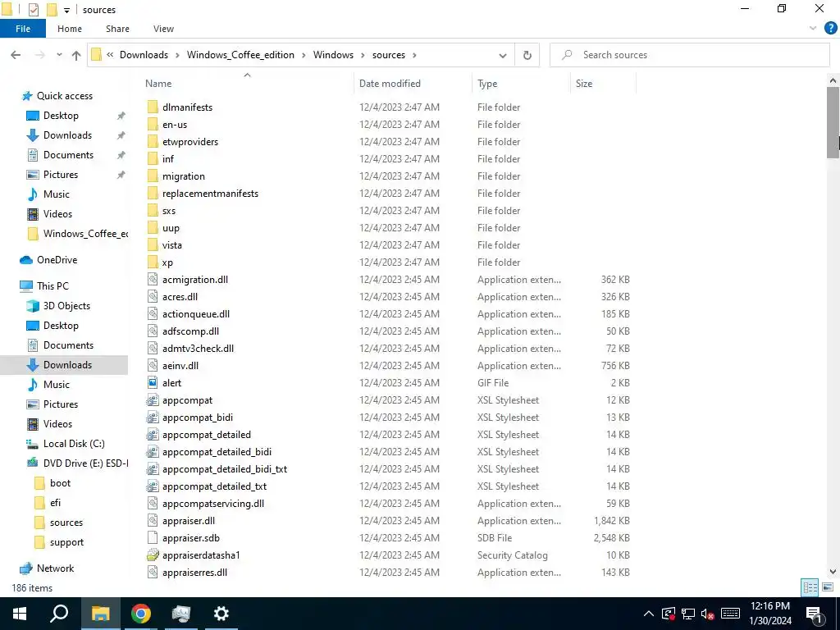Click the Back navigation arrow
This screenshot has width=840, height=630.
tap(16, 55)
